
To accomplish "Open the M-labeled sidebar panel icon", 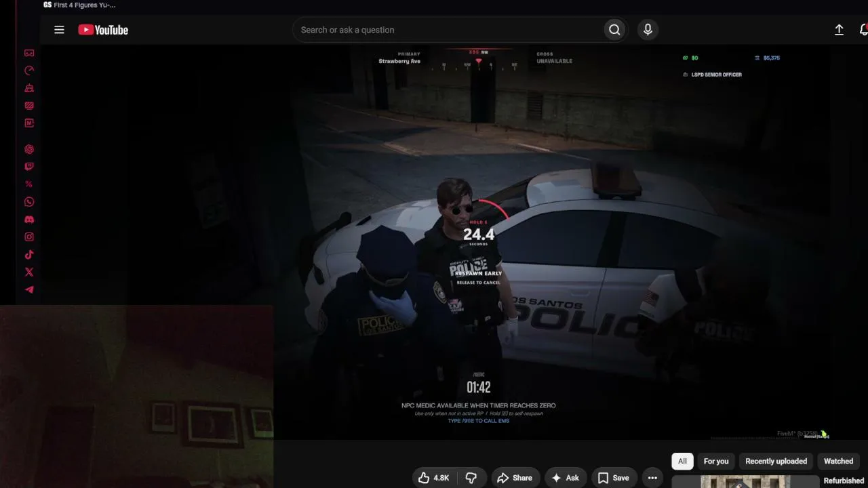I will tap(29, 123).
